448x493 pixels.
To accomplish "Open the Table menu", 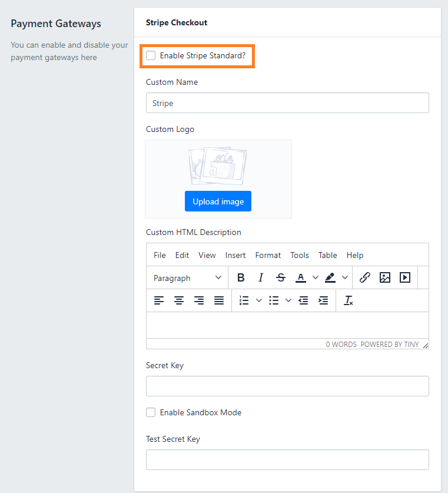I will coord(327,255).
